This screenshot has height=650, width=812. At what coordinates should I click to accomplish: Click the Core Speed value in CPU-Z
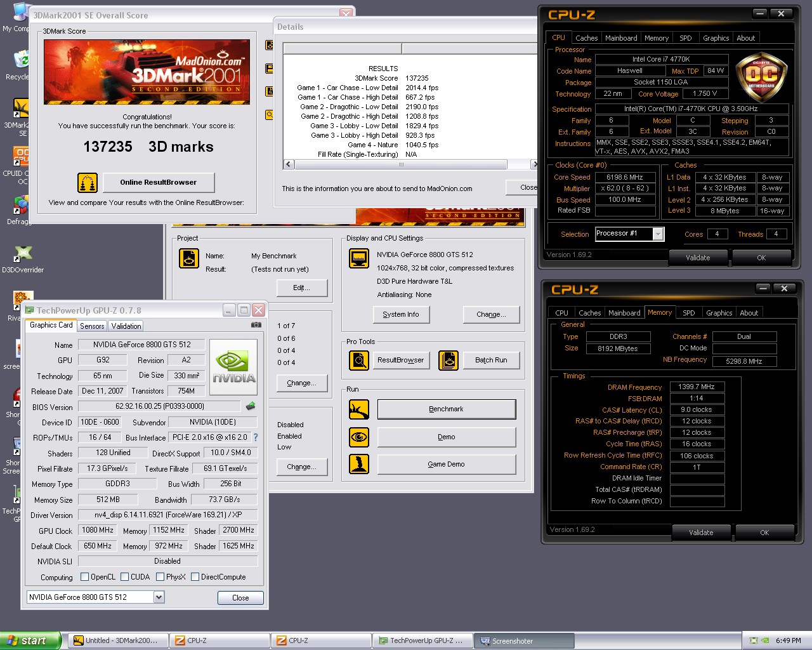tap(625, 177)
